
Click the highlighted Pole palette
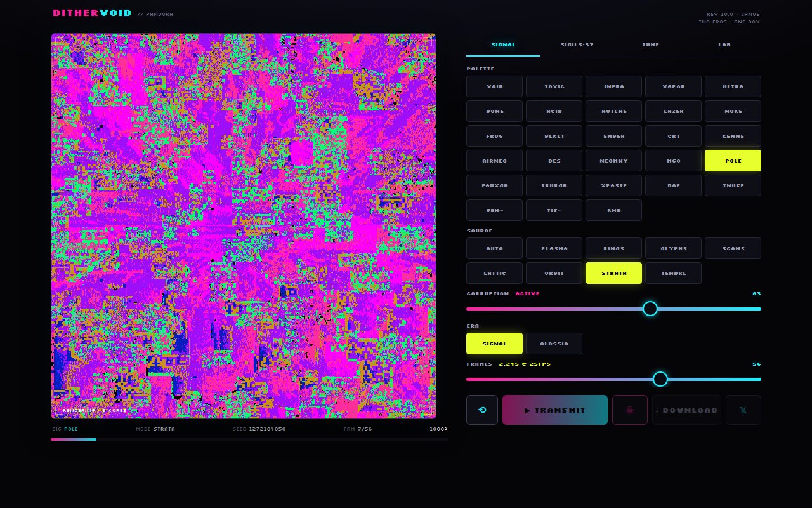pos(733,161)
